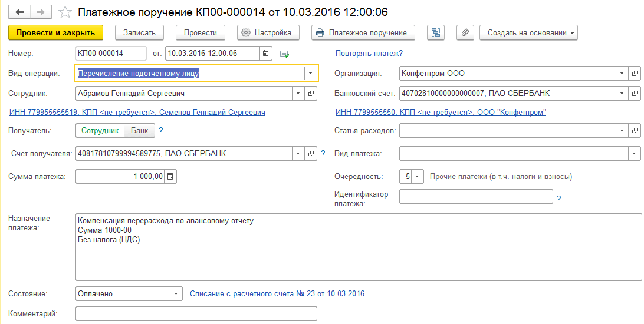Expand the Организация dropdown

pyautogui.click(x=622, y=74)
